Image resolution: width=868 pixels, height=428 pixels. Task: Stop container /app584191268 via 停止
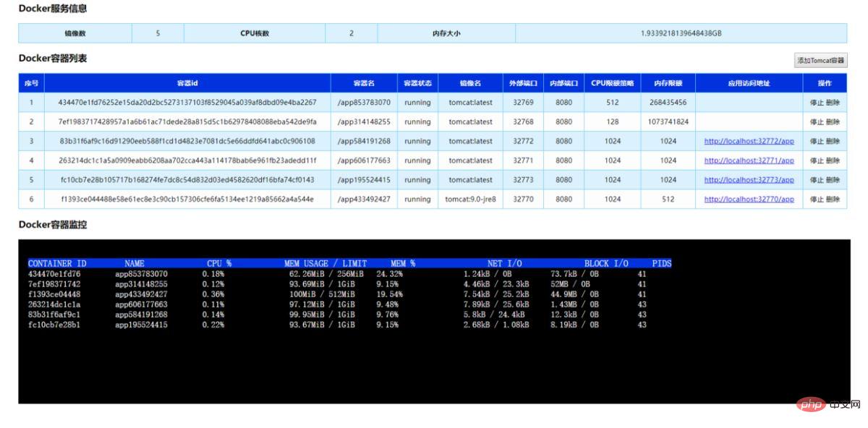click(817, 141)
